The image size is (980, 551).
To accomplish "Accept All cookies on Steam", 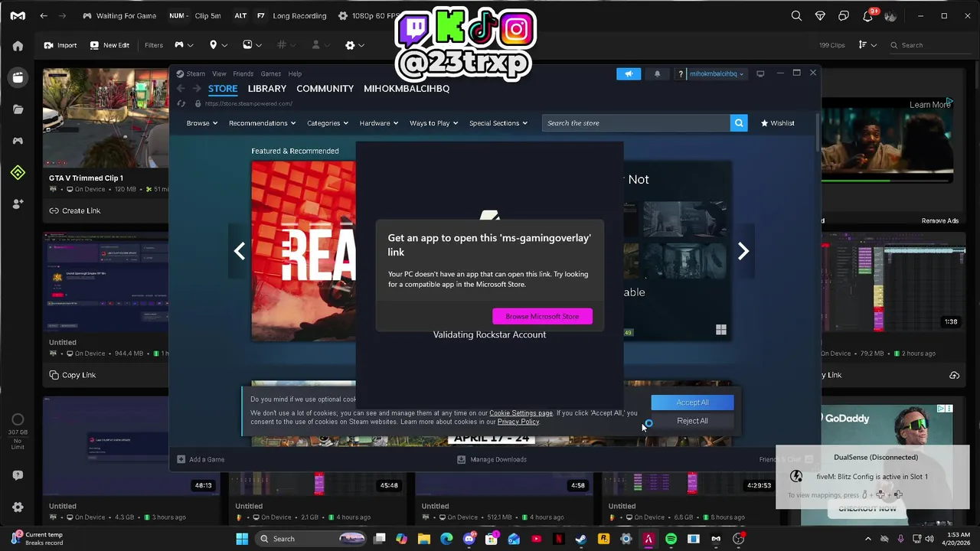I will 692,403.
